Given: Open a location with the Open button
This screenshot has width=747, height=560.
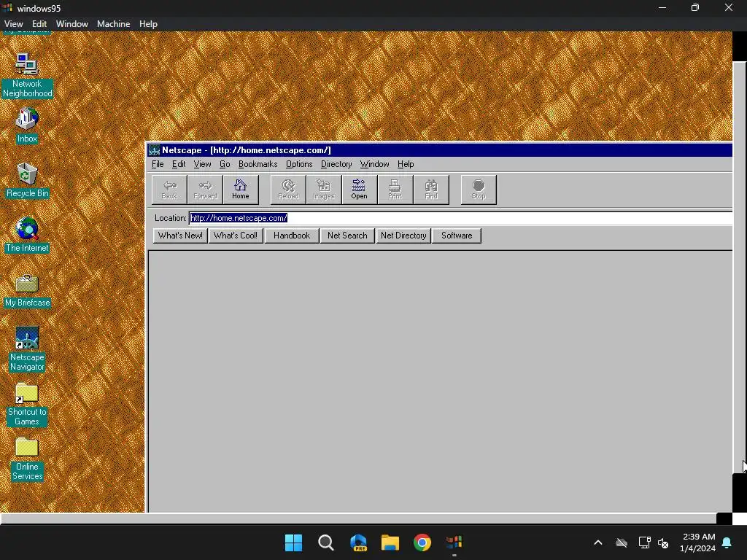Looking at the screenshot, I should (359, 190).
